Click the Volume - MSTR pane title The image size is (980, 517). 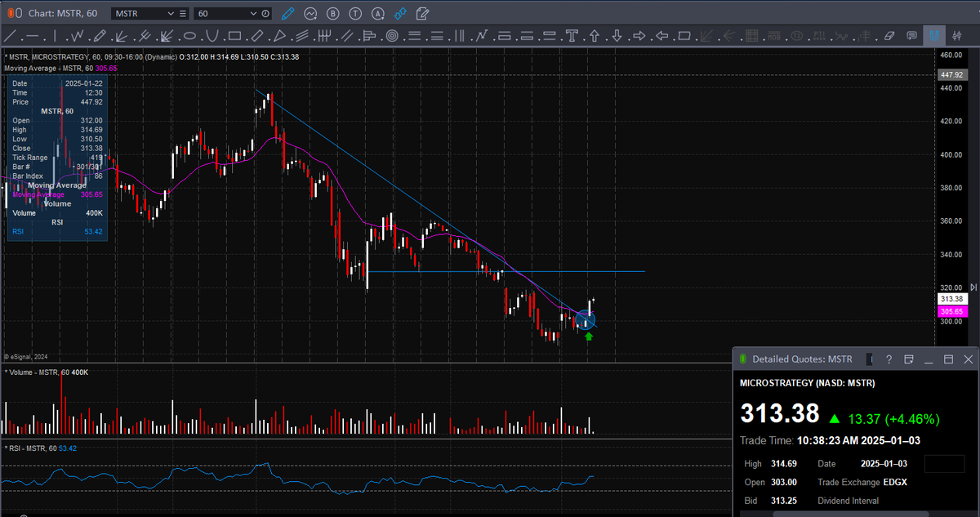[47, 372]
